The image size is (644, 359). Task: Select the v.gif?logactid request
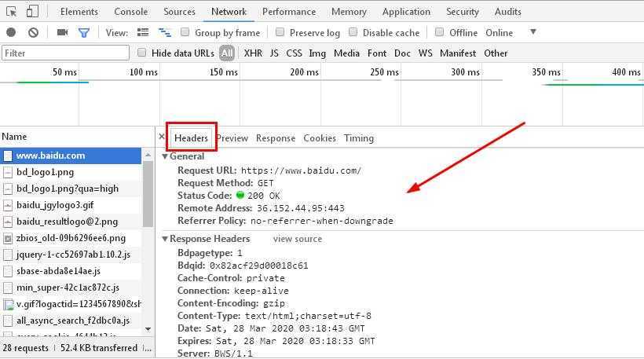71,304
